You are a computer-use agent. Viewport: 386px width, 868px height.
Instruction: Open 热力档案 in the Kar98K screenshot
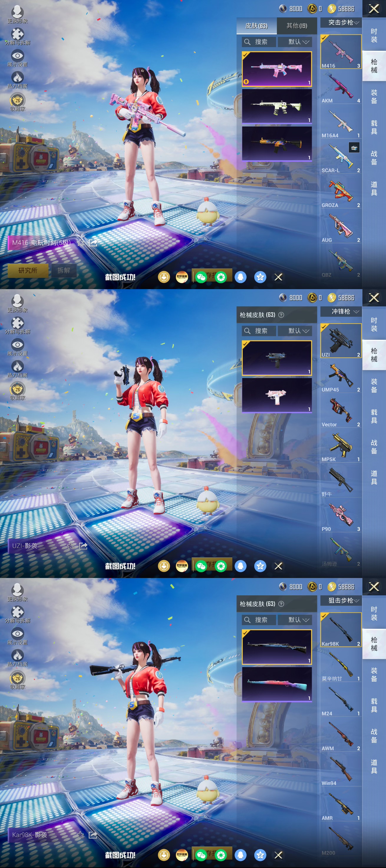(x=17, y=658)
